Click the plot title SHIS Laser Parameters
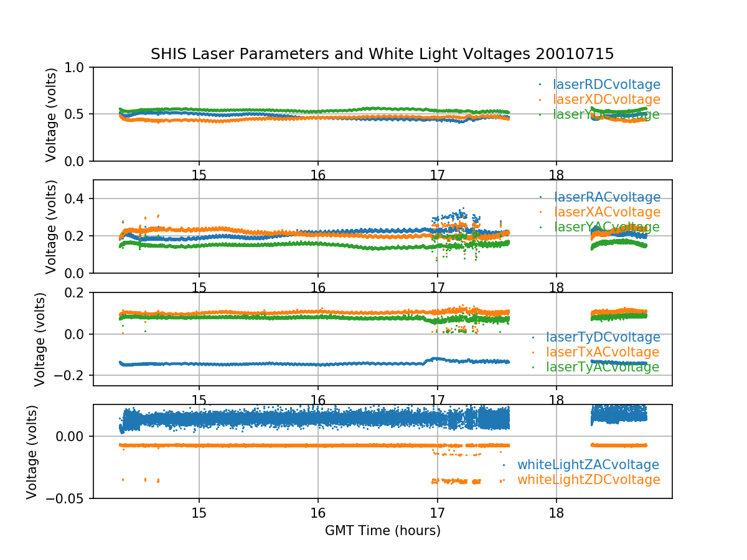The width and height of the screenshot is (747, 560). tap(382, 54)
